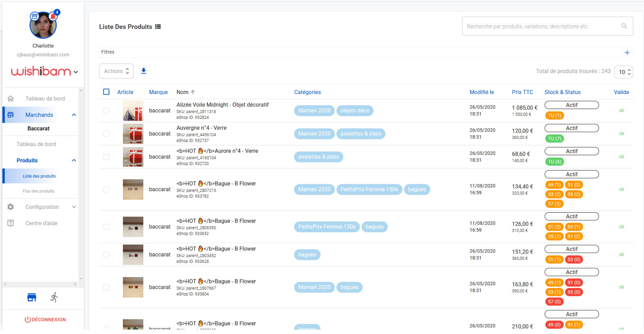
Task: Click the sort arrow beside Nom
Action: 193,92
